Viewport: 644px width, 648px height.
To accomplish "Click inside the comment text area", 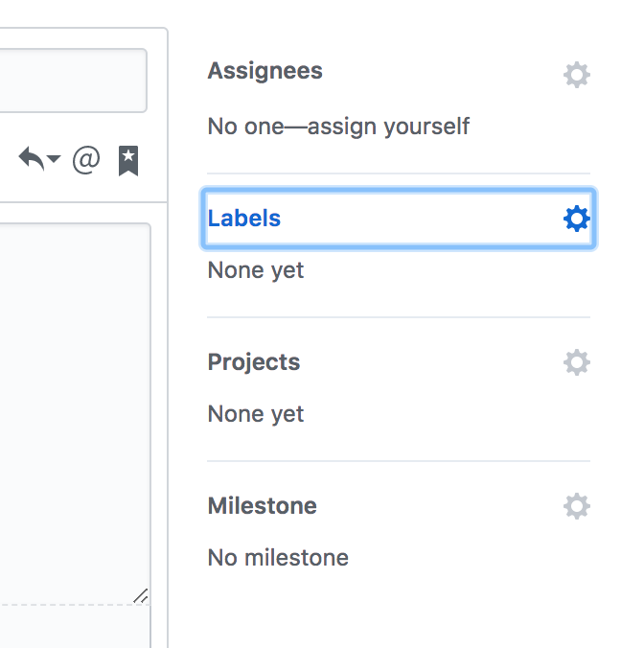I will coord(75,409).
